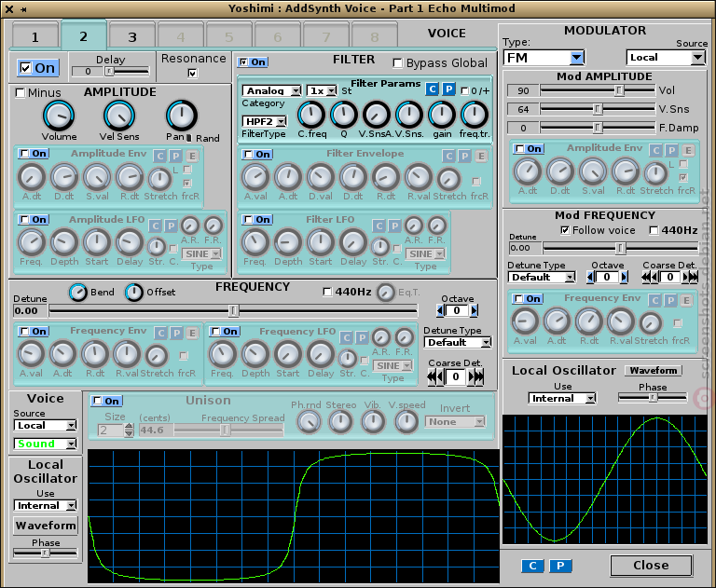
Task: Enable the Minus amplitude checkbox
Action: (21, 93)
